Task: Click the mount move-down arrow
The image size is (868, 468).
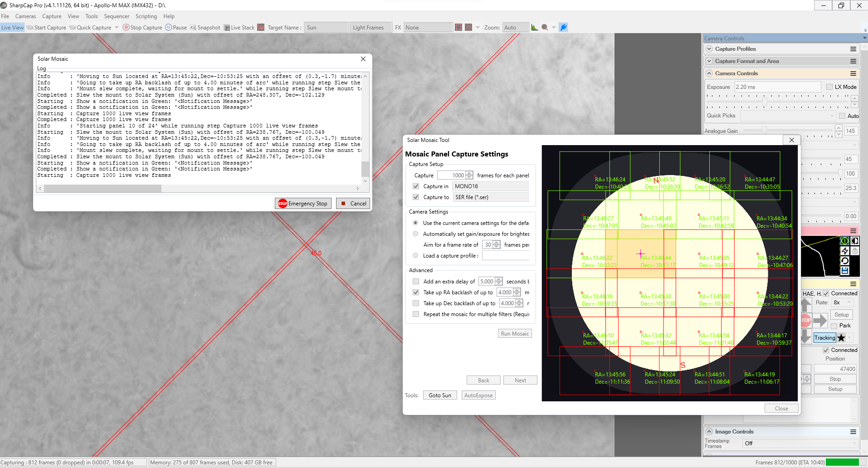Action: (x=806, y=336)
